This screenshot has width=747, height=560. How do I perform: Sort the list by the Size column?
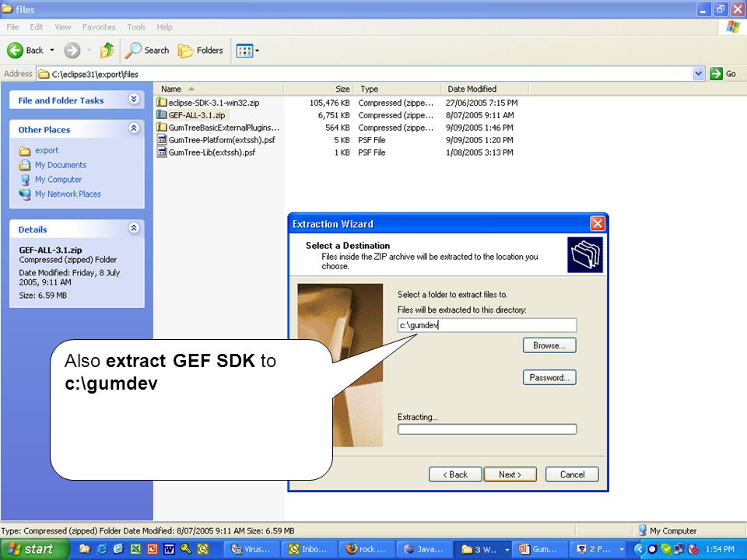[319, 89]
